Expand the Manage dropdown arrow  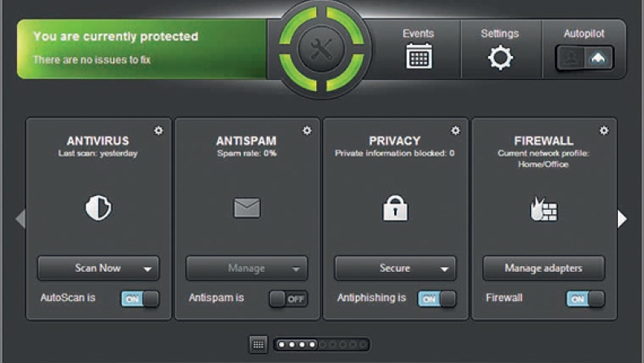296,269
